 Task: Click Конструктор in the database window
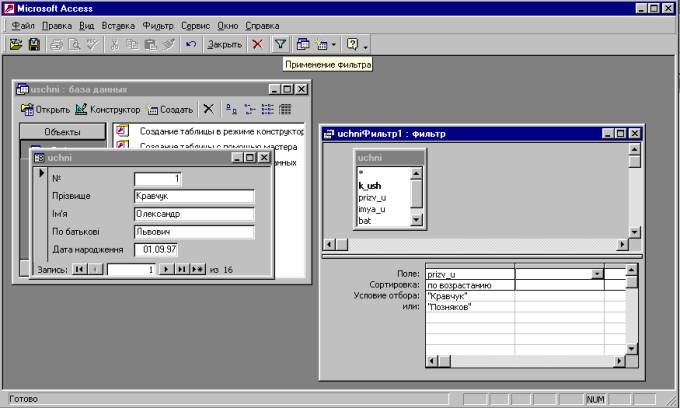pos(108,109)
